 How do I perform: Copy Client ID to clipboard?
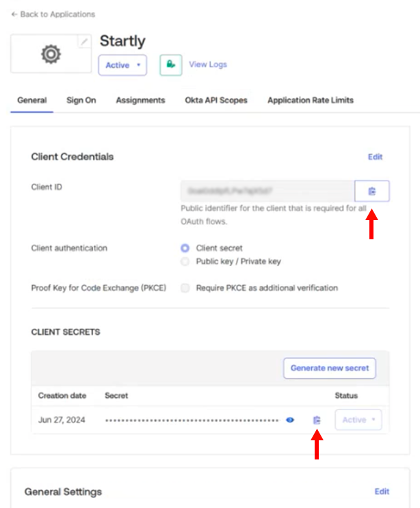372,191
